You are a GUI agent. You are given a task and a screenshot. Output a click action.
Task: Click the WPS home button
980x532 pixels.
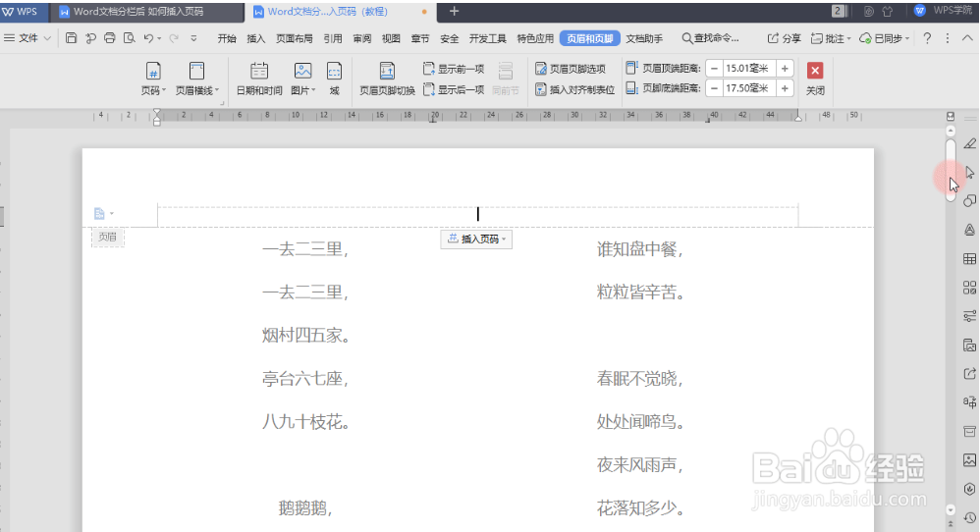(x=22, y=11)
